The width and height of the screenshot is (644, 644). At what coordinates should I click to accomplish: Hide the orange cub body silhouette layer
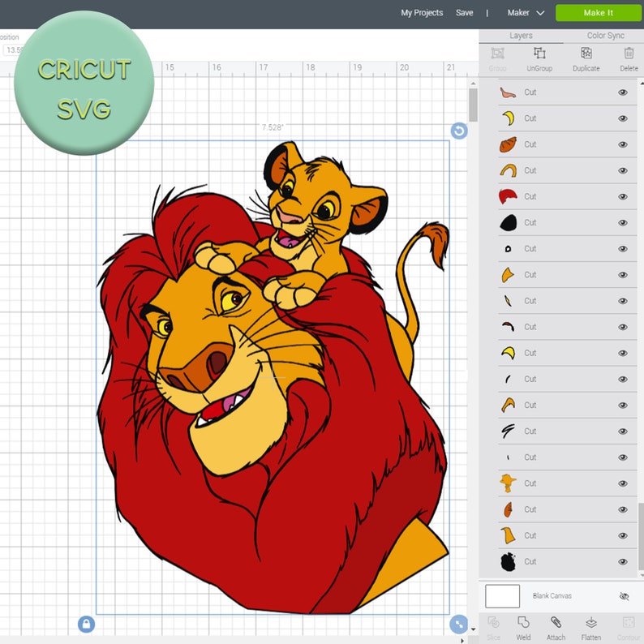pos(623,483)
